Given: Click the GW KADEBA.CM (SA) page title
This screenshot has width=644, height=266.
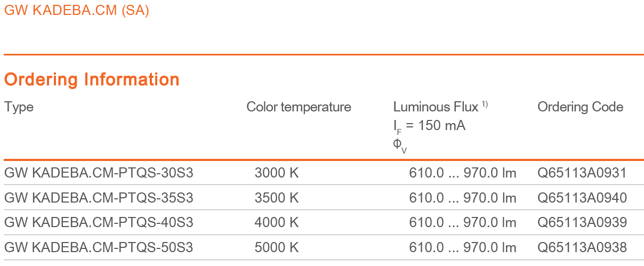Looking at the screenshot, I should (77, 11).
